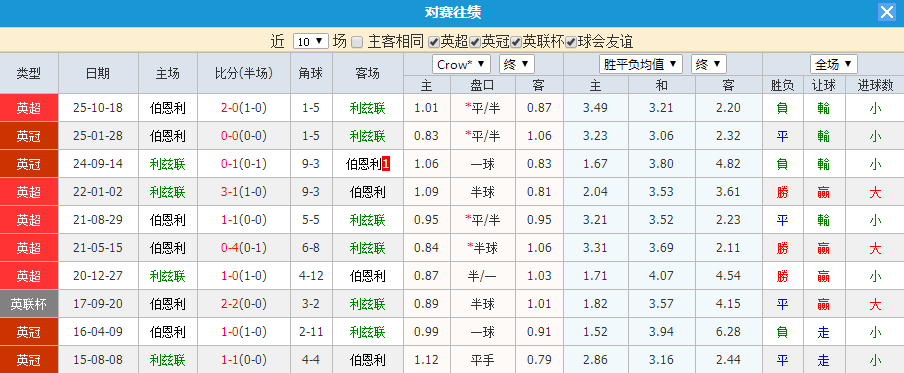Open score 2-2(0-0) of the 17-09-20 match

click(x=244, y=304)
